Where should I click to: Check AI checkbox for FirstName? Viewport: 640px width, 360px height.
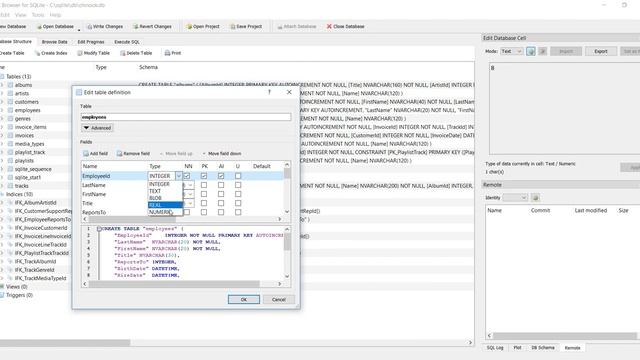[x=221, y=194]
